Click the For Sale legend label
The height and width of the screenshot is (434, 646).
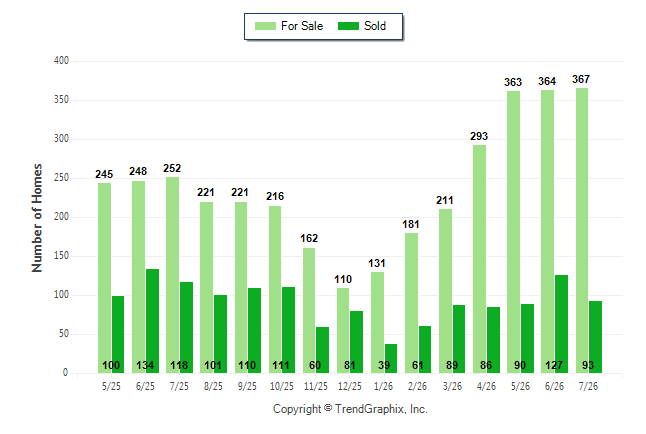tap(302, 26)
